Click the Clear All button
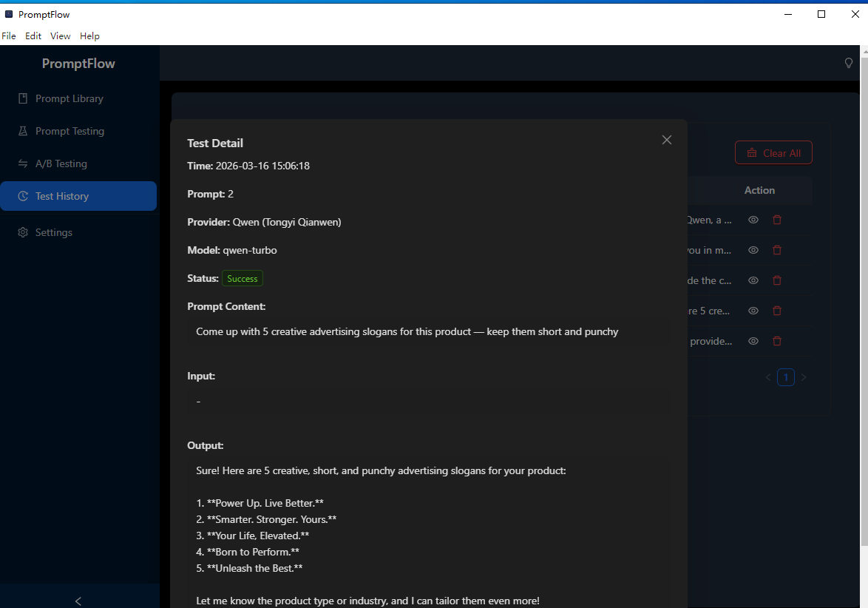The height and width of the screenshot is (608, 868). [x=773, y=153]
